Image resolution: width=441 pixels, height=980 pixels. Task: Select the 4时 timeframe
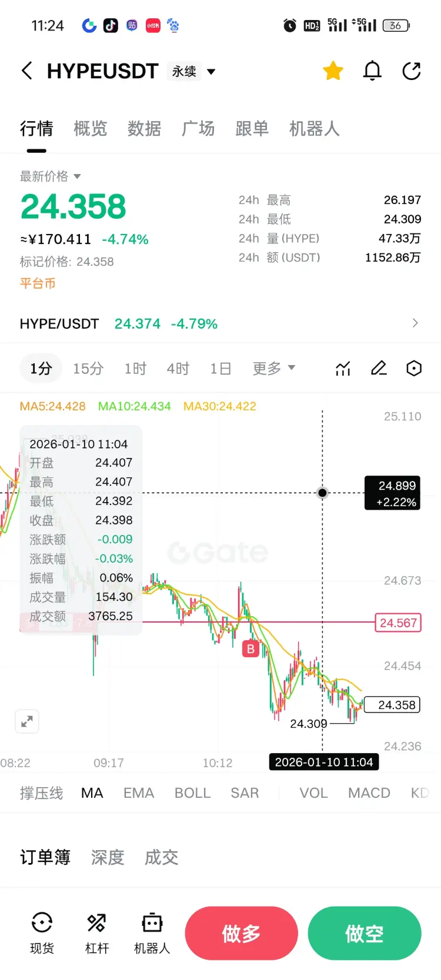click(x=178, y=369)
